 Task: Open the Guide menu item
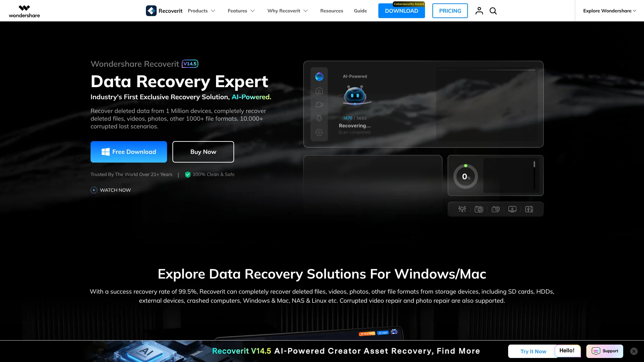tap(360, 11)
